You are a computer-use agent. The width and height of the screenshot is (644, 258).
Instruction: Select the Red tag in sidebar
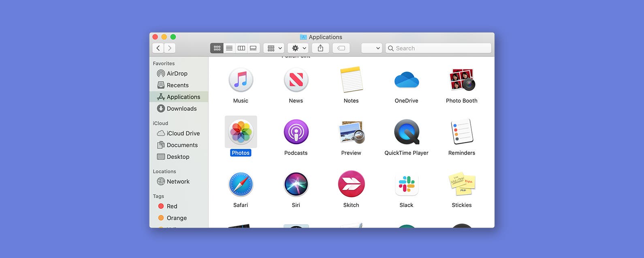[179, 206]
